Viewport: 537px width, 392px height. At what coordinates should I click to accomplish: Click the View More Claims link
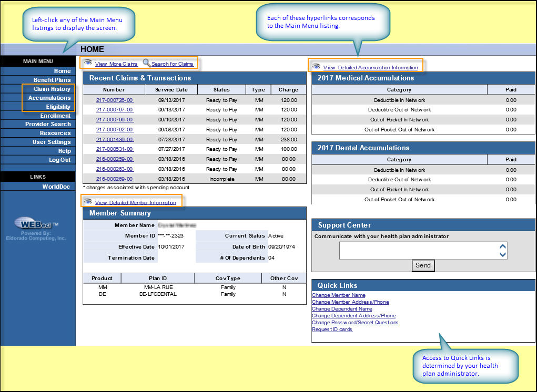[116, 64]
